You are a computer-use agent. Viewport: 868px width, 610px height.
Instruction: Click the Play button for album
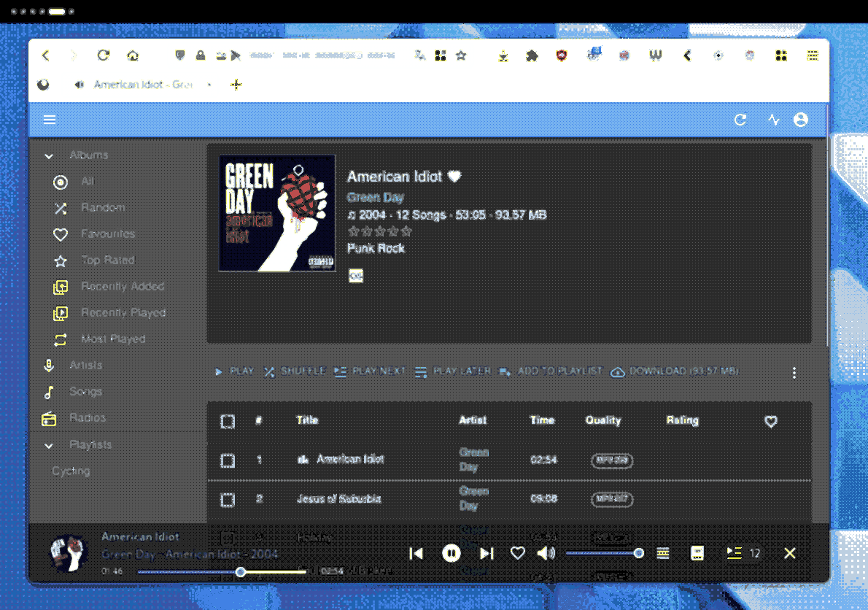(x=234, y=371)
